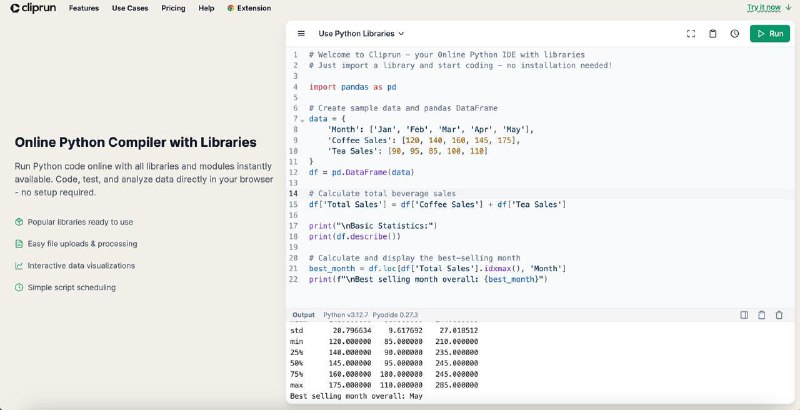Click the best_month assignment line
This screenshot has width=800, height=410.
point(437,269)
